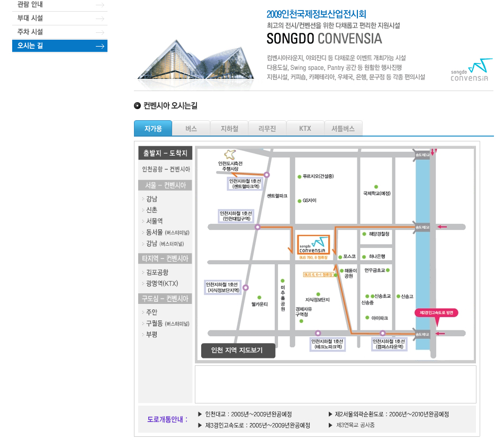The height and width of the screenshot is (440, 504).
Task: Click the BUS 6, 6-1 정류장 label
Action: (318, 274)
